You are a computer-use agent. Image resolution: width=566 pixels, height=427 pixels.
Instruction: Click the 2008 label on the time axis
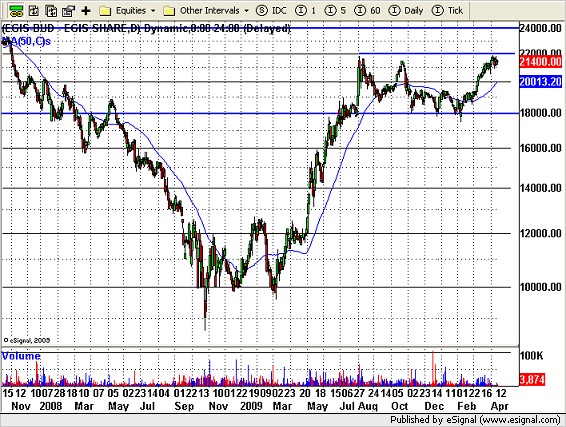(51, 406)
